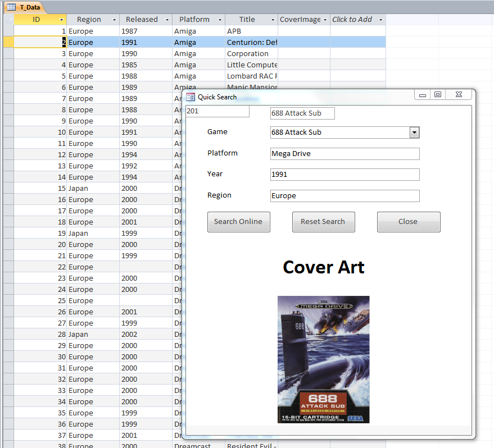
Task: Maximize the Quick Search window
Action: (x=438, y=95)
